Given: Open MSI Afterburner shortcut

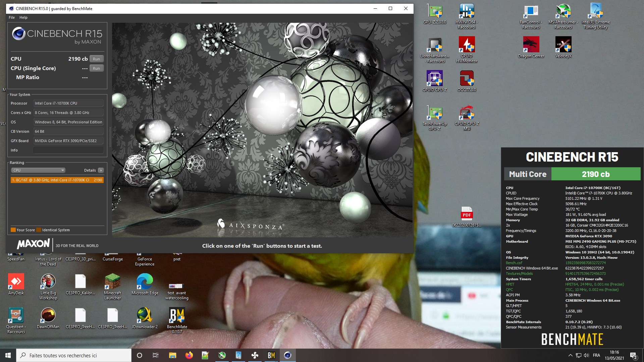Looking at the screenshot, I should [563, 16].
